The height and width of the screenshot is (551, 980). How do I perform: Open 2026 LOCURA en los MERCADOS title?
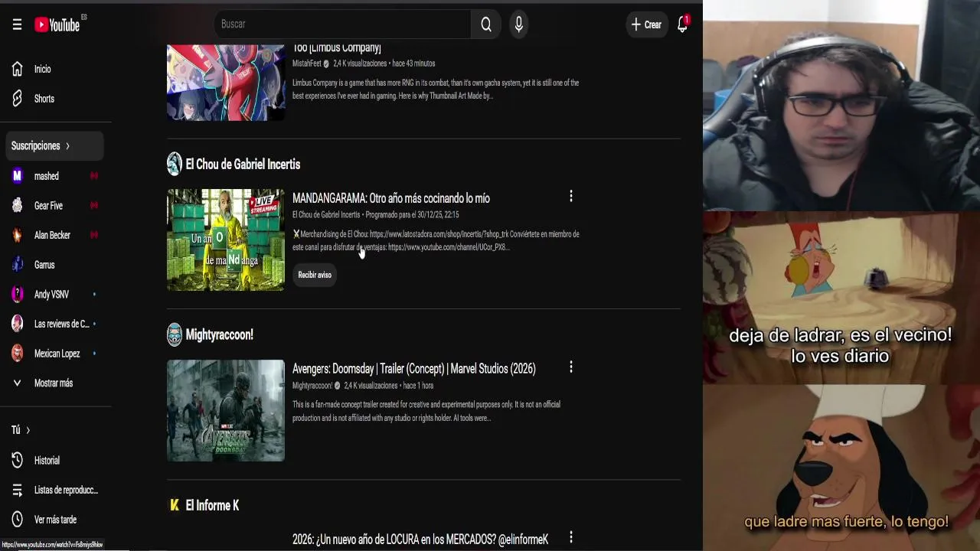[420, 540]
